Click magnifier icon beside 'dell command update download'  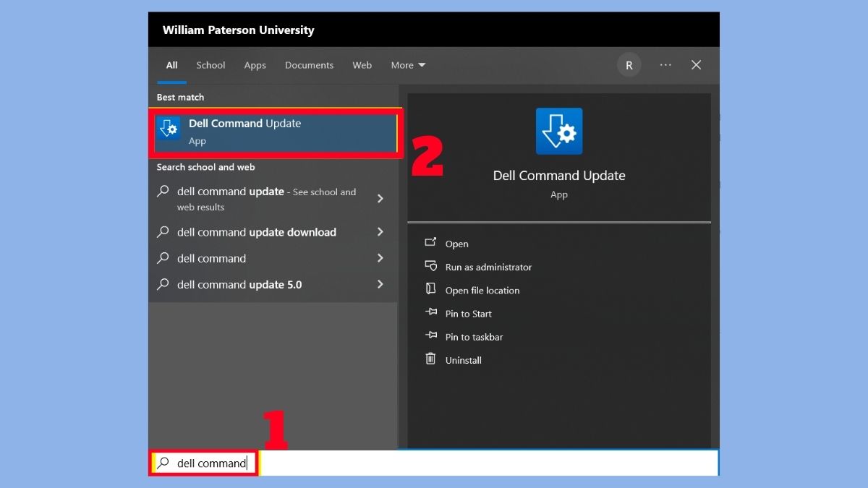point(163,232)
